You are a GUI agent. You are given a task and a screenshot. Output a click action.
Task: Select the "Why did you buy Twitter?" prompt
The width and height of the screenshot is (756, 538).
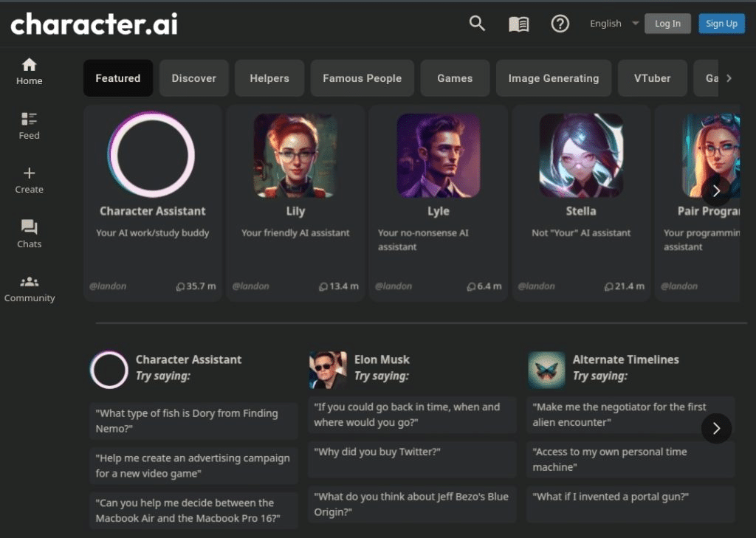(x=412, y=452)
